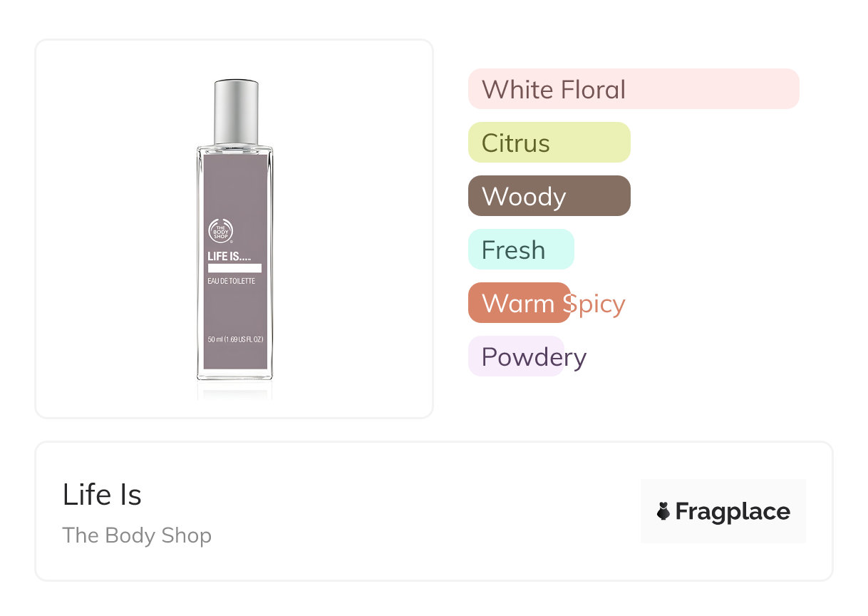Image resolution: width=868 pixels, height=616 pixels.
Task: Click the Woody accord bar
Action: pos(549,196)
